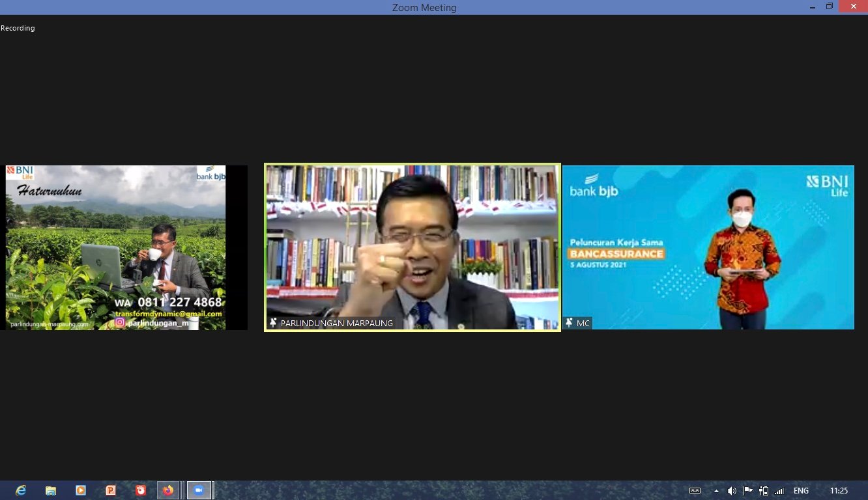This screenshot has width=868, height=500.
Task: Open the volume control in the tray
Action: click(732, 491)
